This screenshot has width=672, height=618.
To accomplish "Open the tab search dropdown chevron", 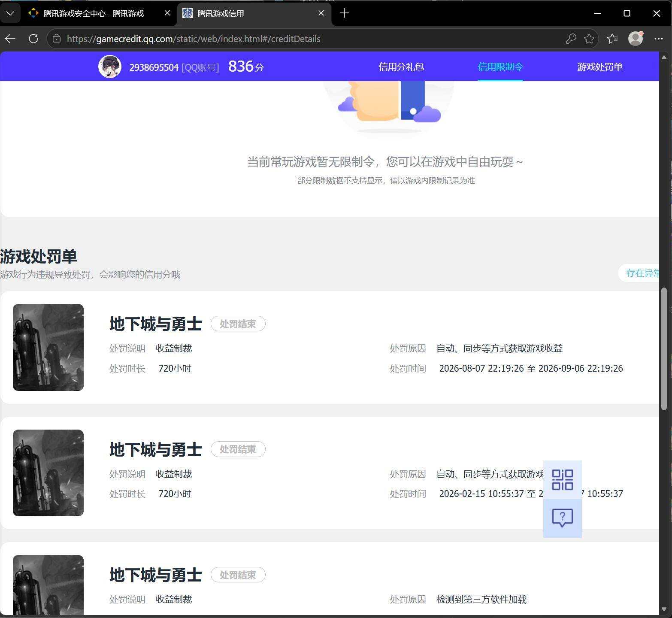I will (10, 13).
